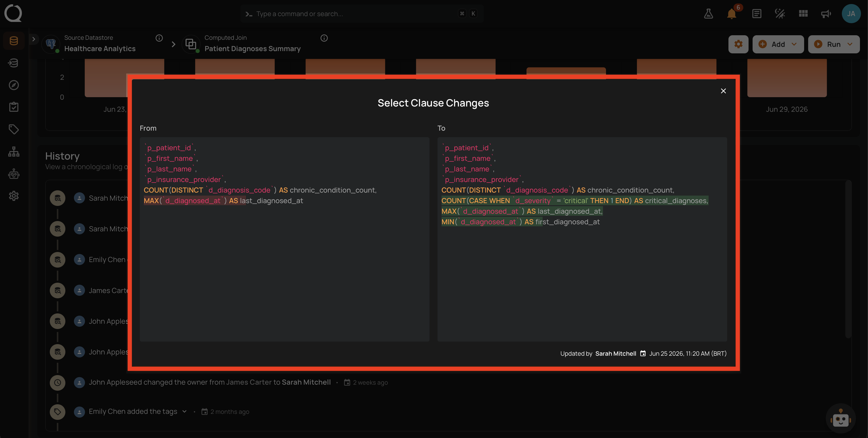Click first_diagnosed_at line in To panel
Screen dimensions: 868x438
click(x=520, y=222)
